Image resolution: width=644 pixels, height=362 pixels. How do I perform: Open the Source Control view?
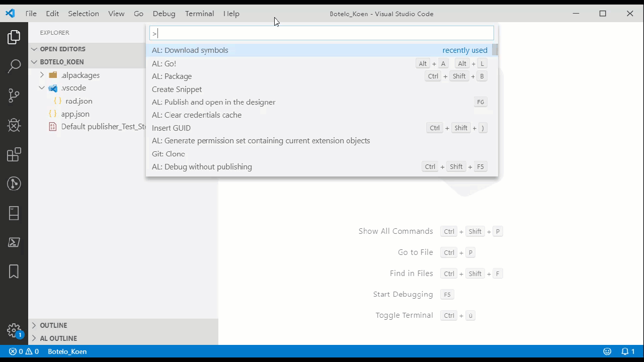click(x=13, y=95)
